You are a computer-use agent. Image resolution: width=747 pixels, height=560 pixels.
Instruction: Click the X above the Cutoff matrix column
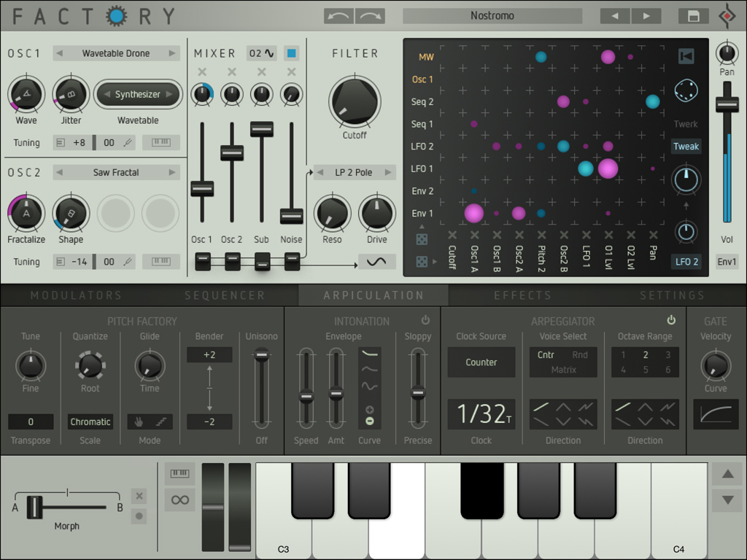pos(452,235)
